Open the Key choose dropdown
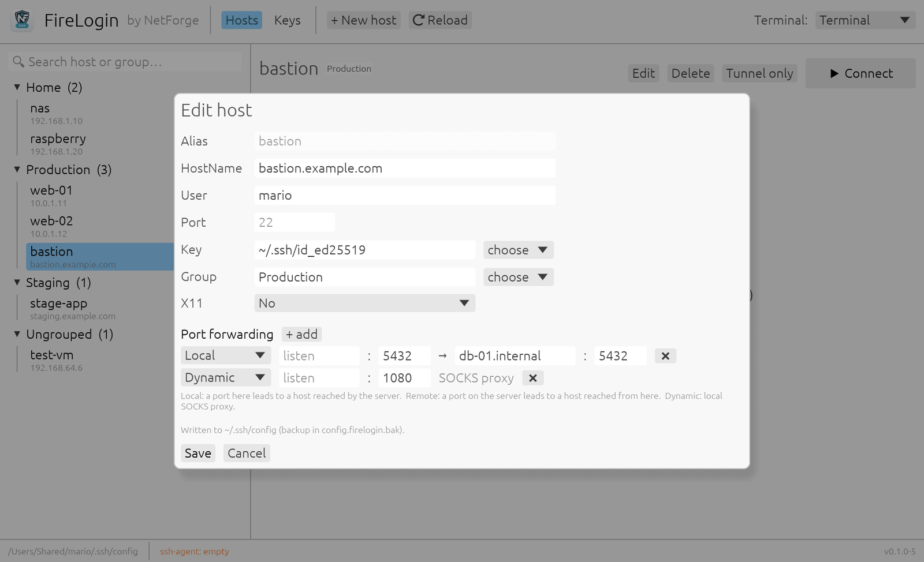The height and width of the screenshot is (562, 924). coord(518,250)
